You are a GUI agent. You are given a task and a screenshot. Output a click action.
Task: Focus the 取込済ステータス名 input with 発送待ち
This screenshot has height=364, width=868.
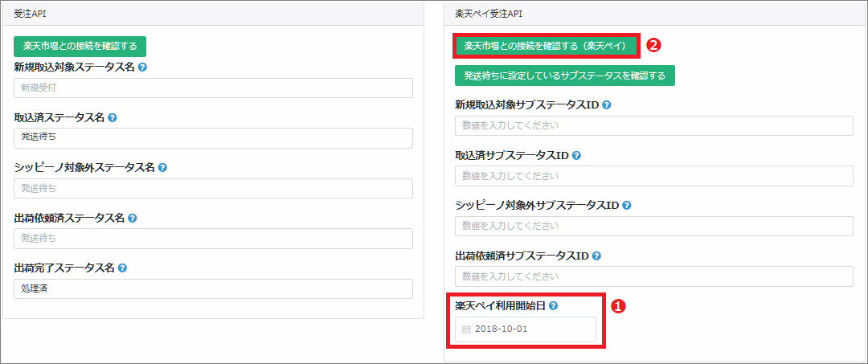click(214, 138)
